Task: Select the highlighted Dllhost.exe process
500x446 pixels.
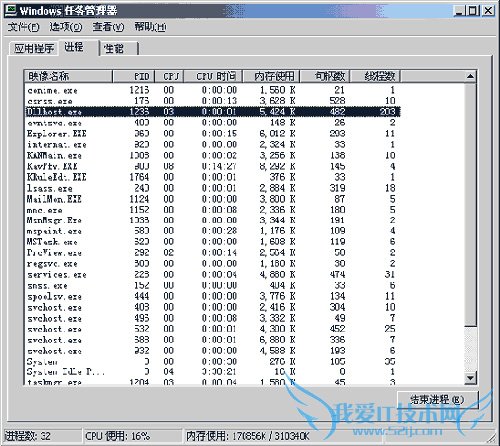Action: tap(213, 112)
